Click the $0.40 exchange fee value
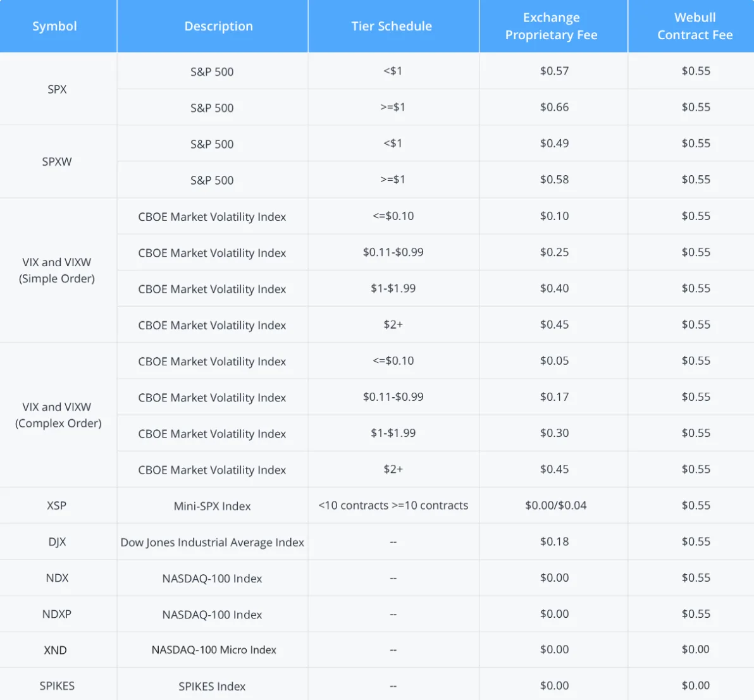 [555, 288]
